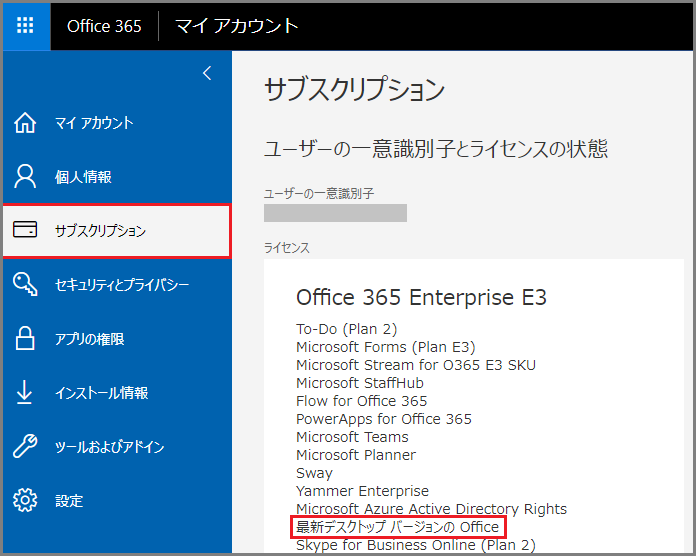Click the Sway entry
This screenshot has height=556, width=696.
coord(314,473)
